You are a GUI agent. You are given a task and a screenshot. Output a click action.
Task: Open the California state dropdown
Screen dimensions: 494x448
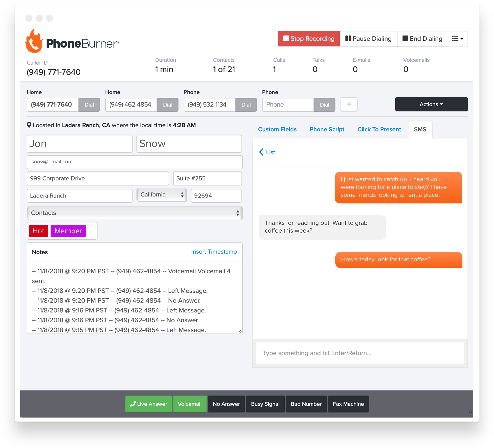[162, 195]
